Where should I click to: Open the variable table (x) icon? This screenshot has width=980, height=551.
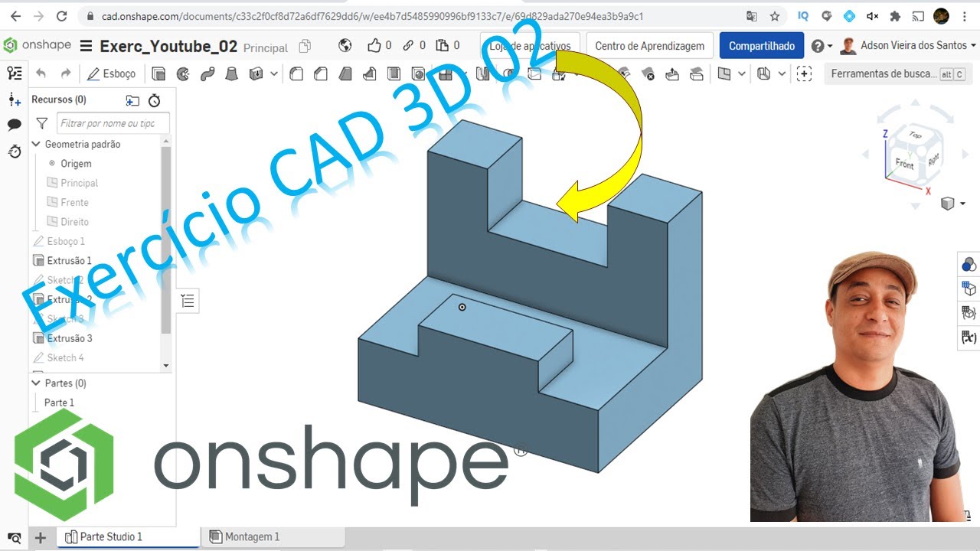pos(969,337)
